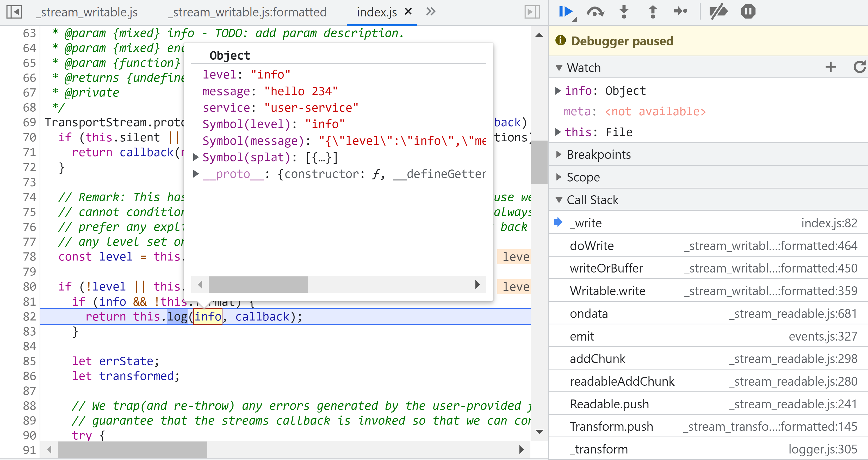
Task: Jump to logger.js:305 _transform frame
Action: [x=599, y=449]
